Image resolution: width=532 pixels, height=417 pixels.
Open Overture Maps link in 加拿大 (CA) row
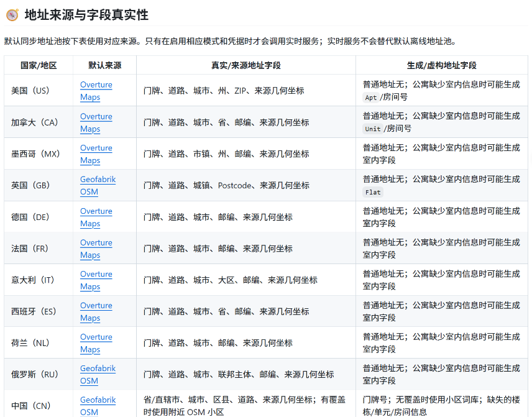tap(96, 122)
